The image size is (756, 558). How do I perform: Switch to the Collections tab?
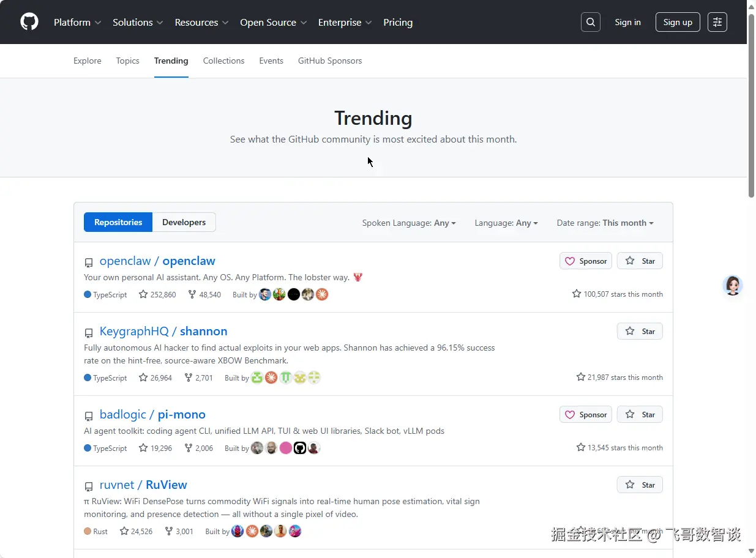[x=223, y=61]
